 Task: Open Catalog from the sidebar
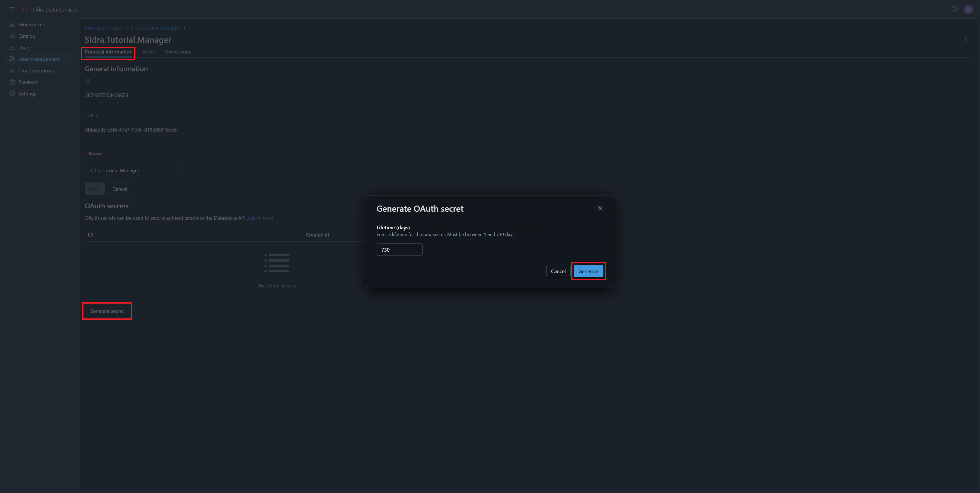click(x=27, y=36)
